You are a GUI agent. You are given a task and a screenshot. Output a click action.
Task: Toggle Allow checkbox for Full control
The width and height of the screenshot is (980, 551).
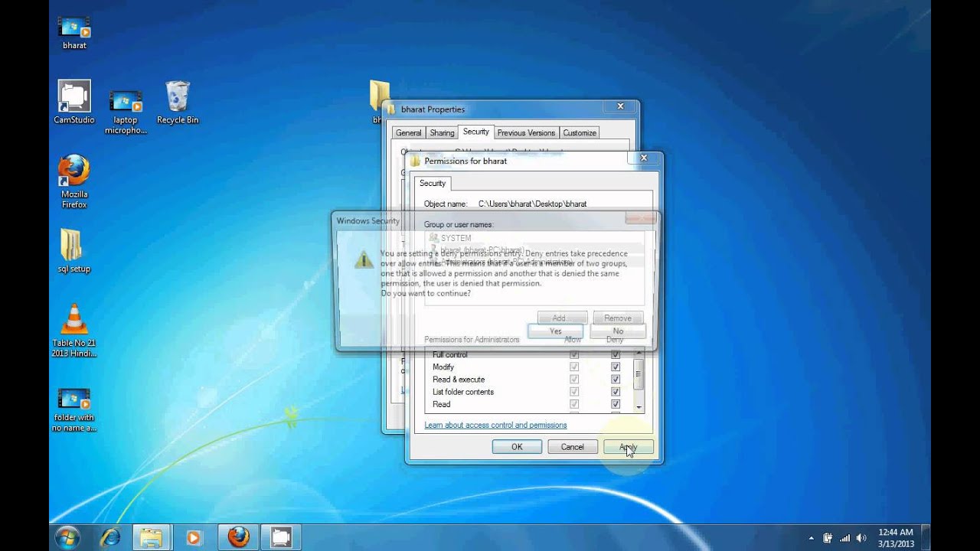tap(574, 355)
